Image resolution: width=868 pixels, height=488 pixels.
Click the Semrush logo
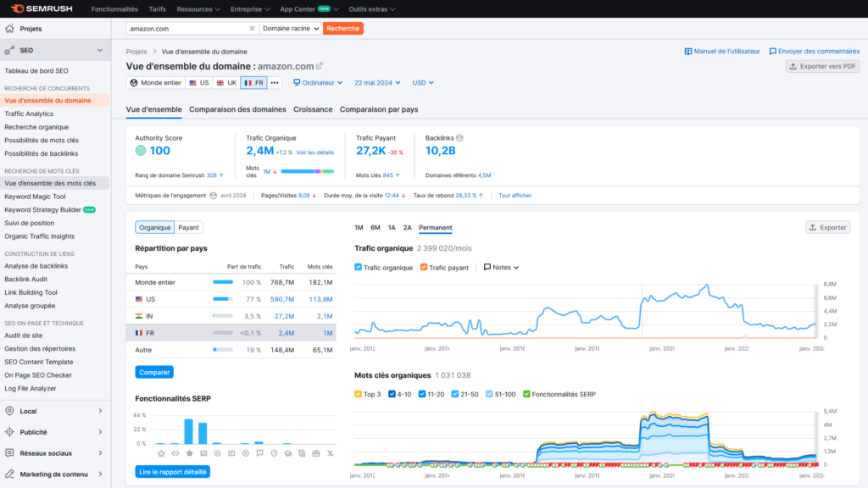click(42, 8)
